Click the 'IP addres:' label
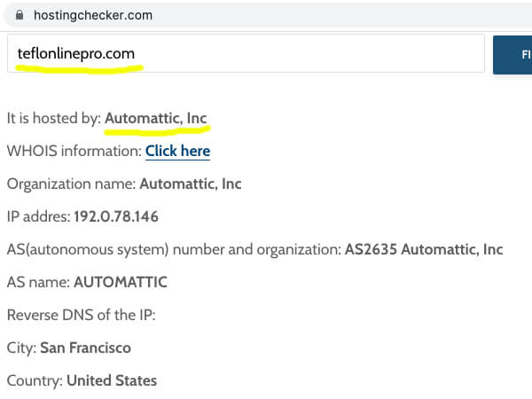Image resolution: width=532 pixels, height=399 pixels. tap(39, 216)
